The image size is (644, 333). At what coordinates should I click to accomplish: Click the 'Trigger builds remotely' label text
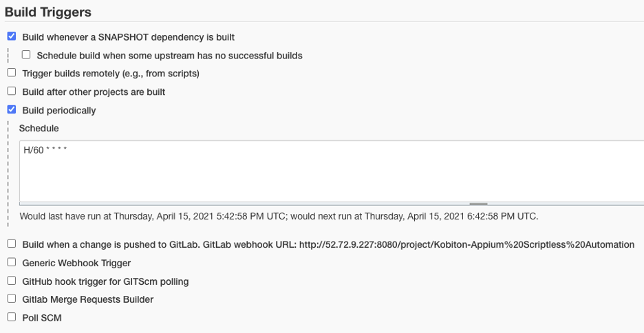point(111,74)
